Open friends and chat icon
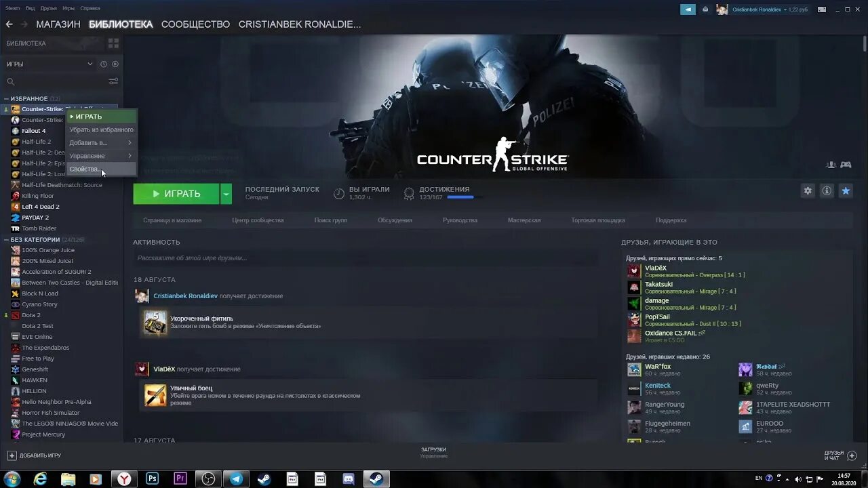The height and width of the screenshot is (488, 868). click(x=852, y=455)
